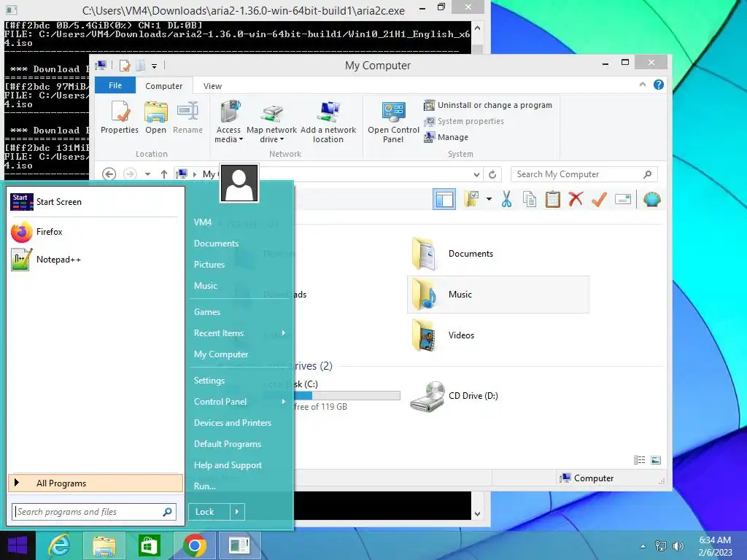Click Open Control Panel ribbon icon
This screenshot has height=560, width=747.
point(393,122)
